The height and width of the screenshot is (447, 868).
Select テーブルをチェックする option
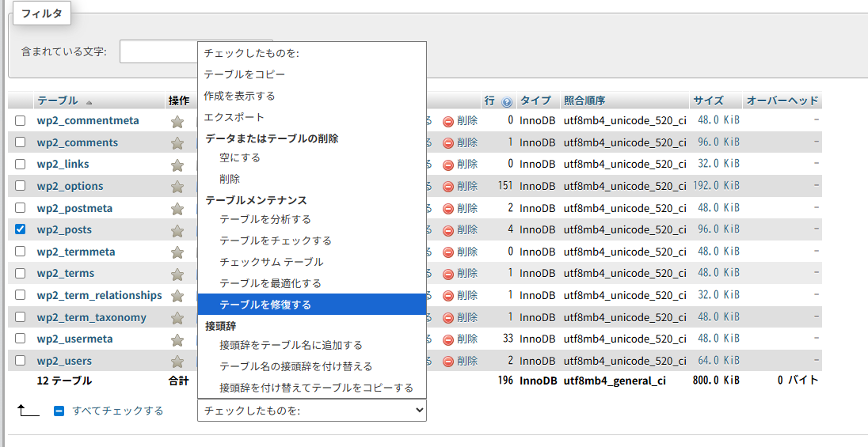coord(312,241)
